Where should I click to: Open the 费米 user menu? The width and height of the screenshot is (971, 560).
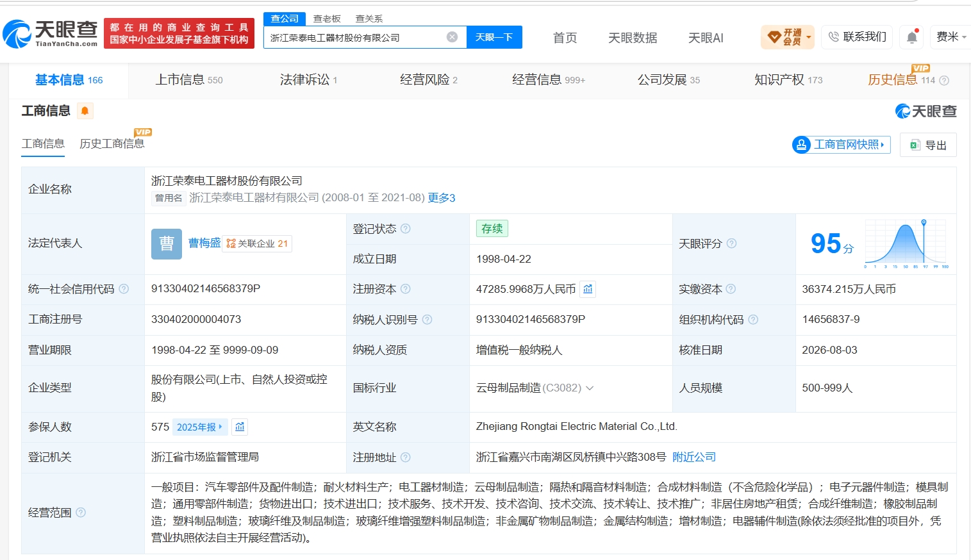[x=951, y=37]
